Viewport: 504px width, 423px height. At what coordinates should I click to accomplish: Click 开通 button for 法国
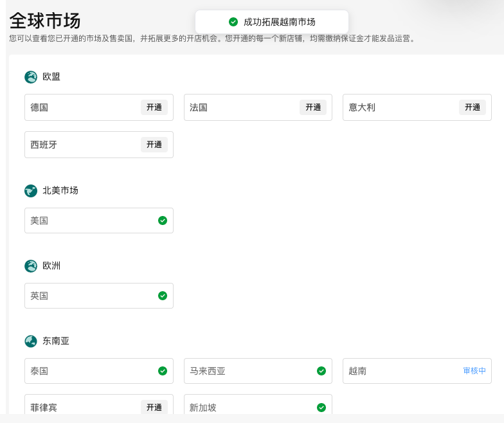pyautogui.click(x=313, y=107)
